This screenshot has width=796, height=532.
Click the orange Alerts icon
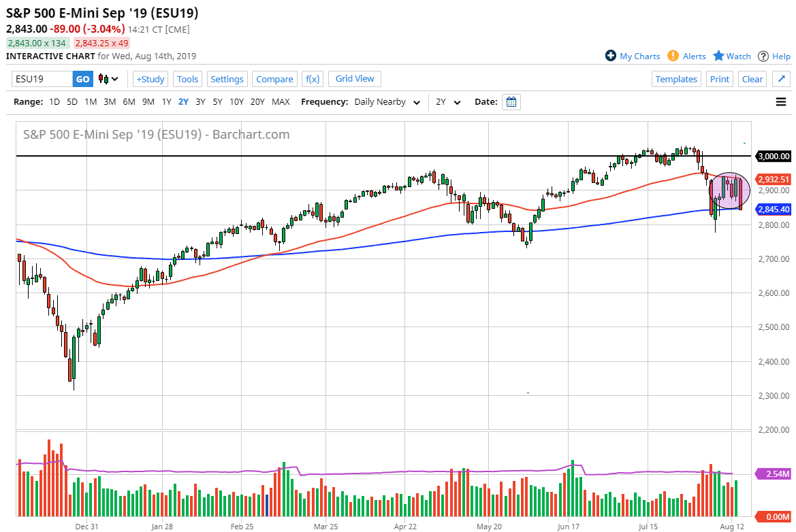tap(673, 56)
